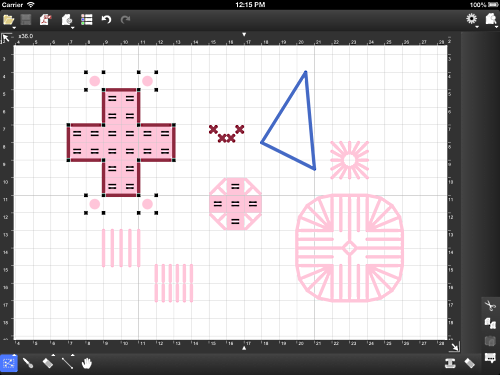Click the top-left ruler corner arrow
Viewport: 500px width, 375px height.
click(6, 38)
